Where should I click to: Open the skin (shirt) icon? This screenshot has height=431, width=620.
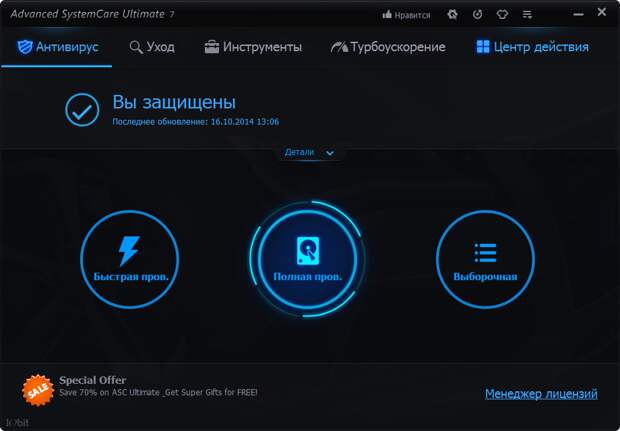[x=502, y=15]
